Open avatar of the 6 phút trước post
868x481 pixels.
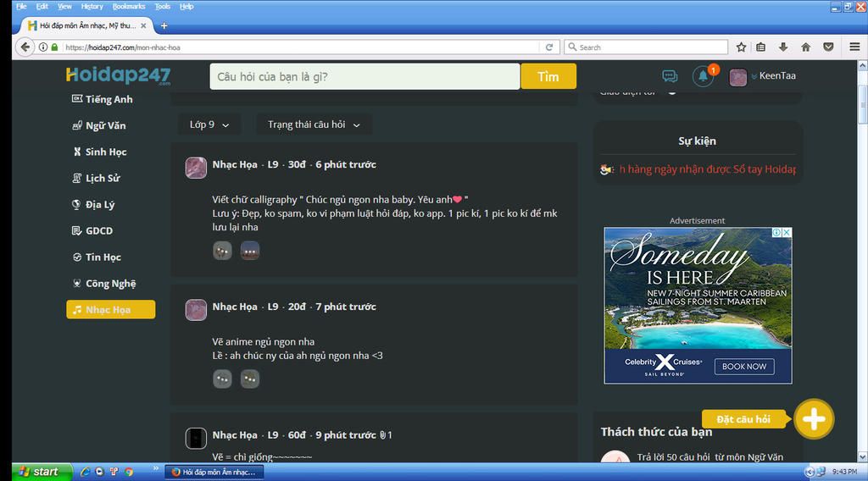tap(196, 168)
